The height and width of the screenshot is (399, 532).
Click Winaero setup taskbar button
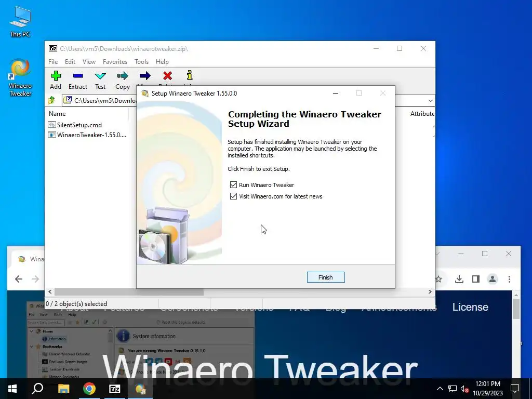click(x=140, y=389)
